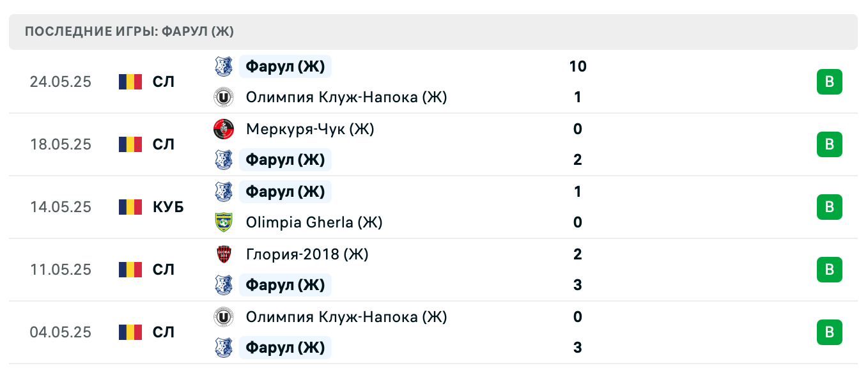
Task: Click the Gloria-2018 club crest
Action: [x=223, y=254]
